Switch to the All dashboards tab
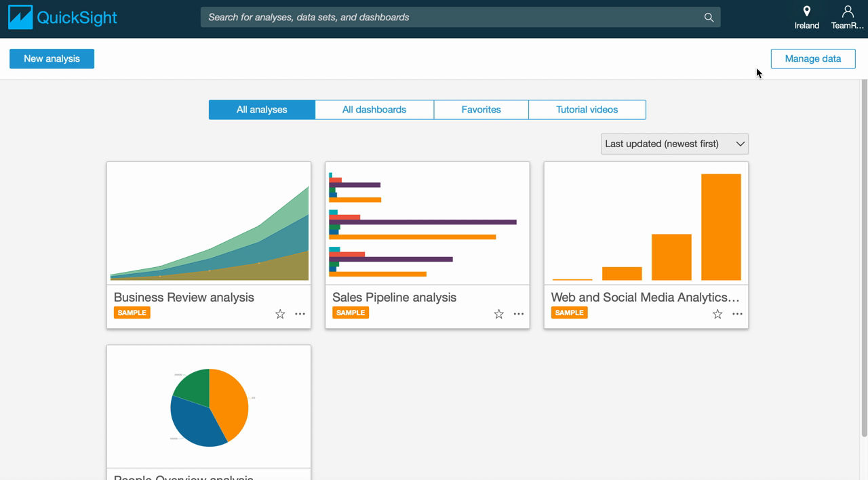The image size is (868, 480). coord(374,110)
